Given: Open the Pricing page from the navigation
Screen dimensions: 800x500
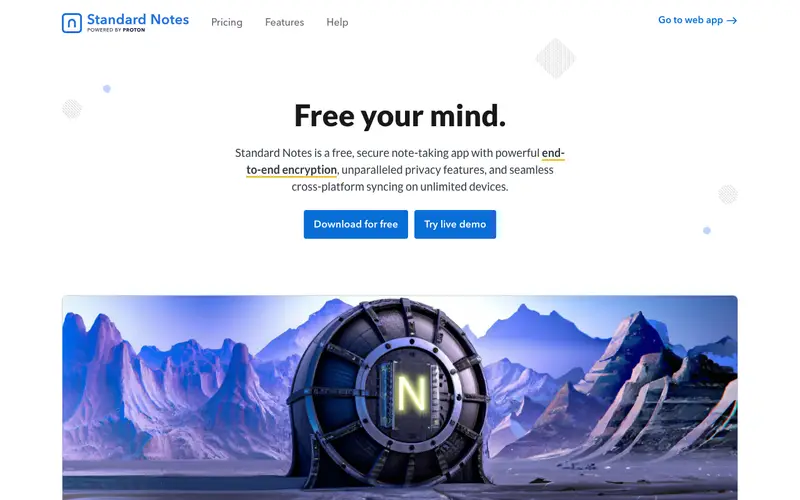Looking at the screenshot, I should pos(227,22).
